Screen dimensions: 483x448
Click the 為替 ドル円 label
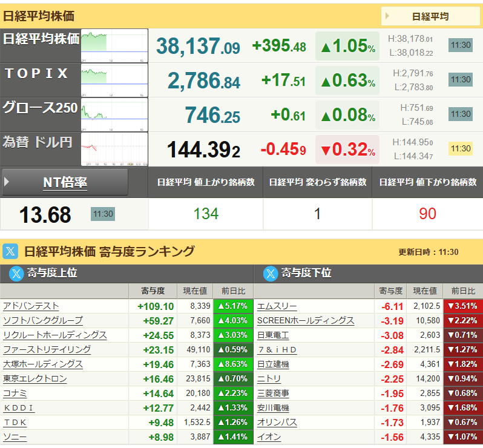point(38,142)
